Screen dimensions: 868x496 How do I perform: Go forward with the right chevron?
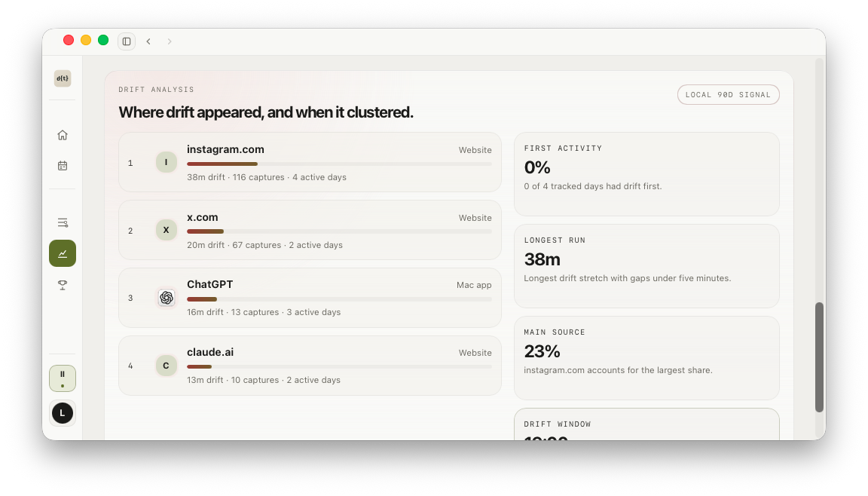[170, 41]
